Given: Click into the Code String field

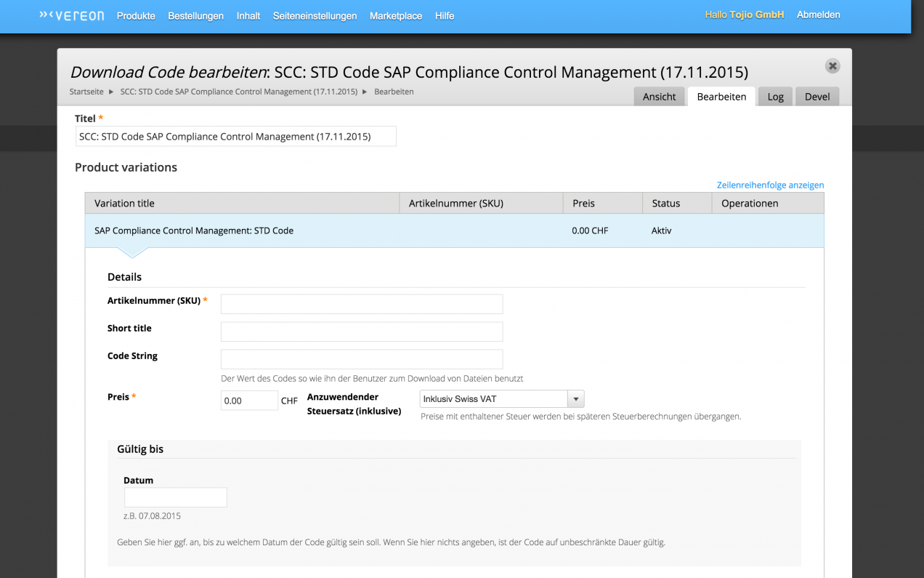Looking at the screenshot, I should click(x=361, y=359).
